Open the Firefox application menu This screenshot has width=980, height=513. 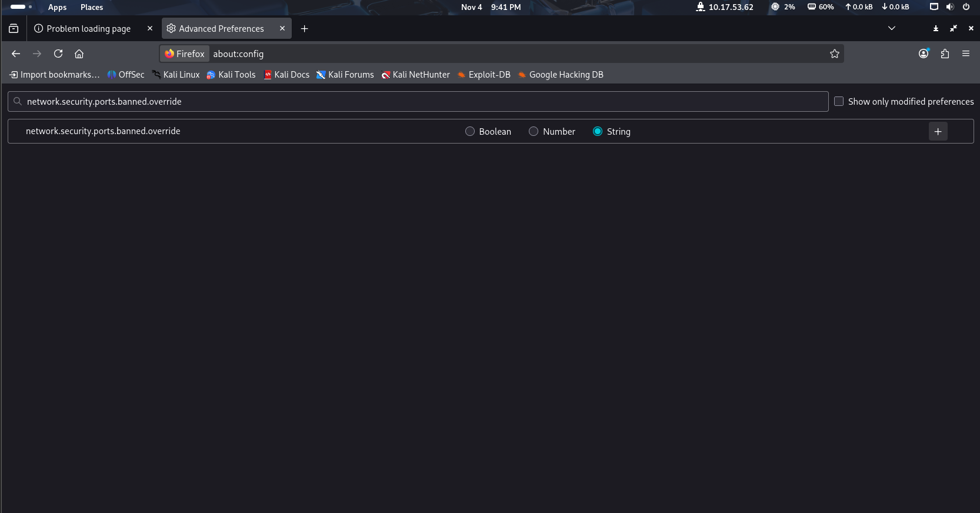[x=966, y=54]
